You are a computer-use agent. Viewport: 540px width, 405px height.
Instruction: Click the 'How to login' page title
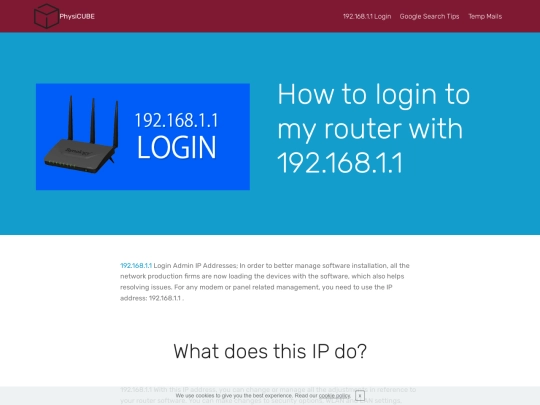(374, 128)
